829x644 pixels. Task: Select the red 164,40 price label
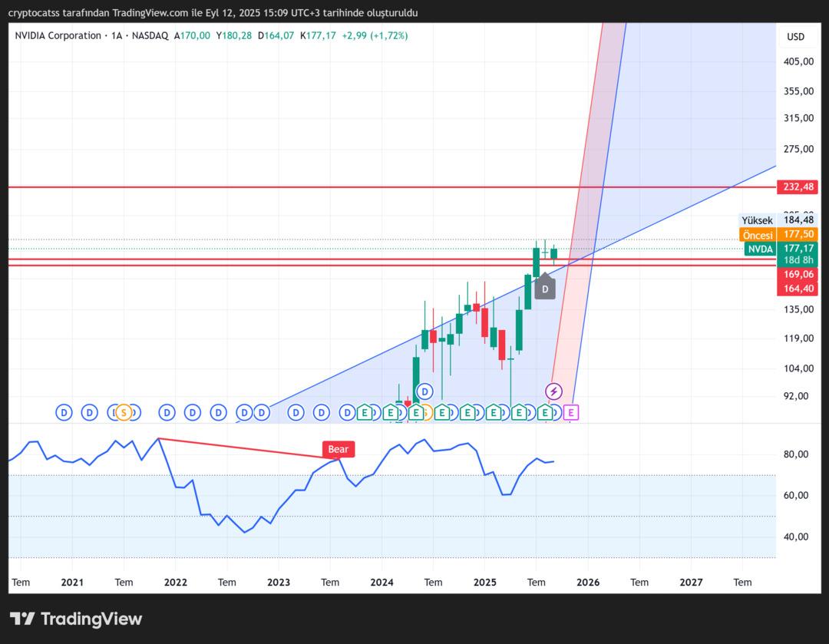(798, 288)
